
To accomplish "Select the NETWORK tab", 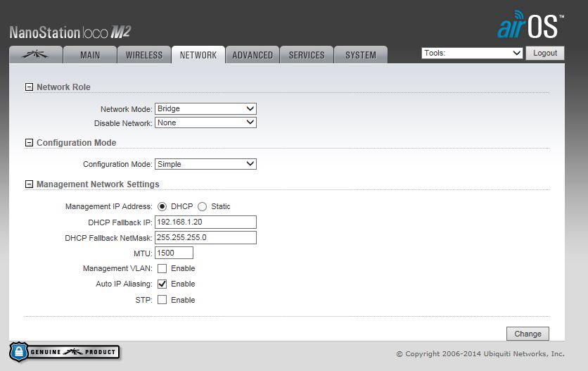I will pos(198,55).
